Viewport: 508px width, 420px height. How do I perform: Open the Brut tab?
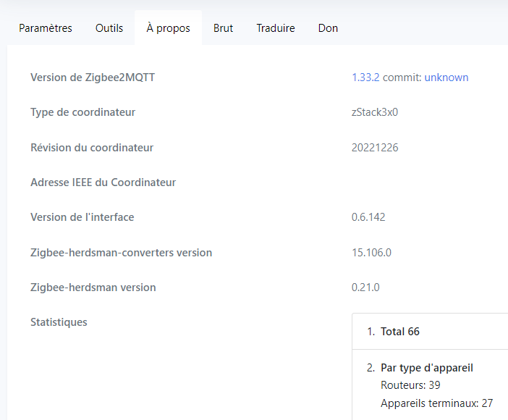point(223,28)
